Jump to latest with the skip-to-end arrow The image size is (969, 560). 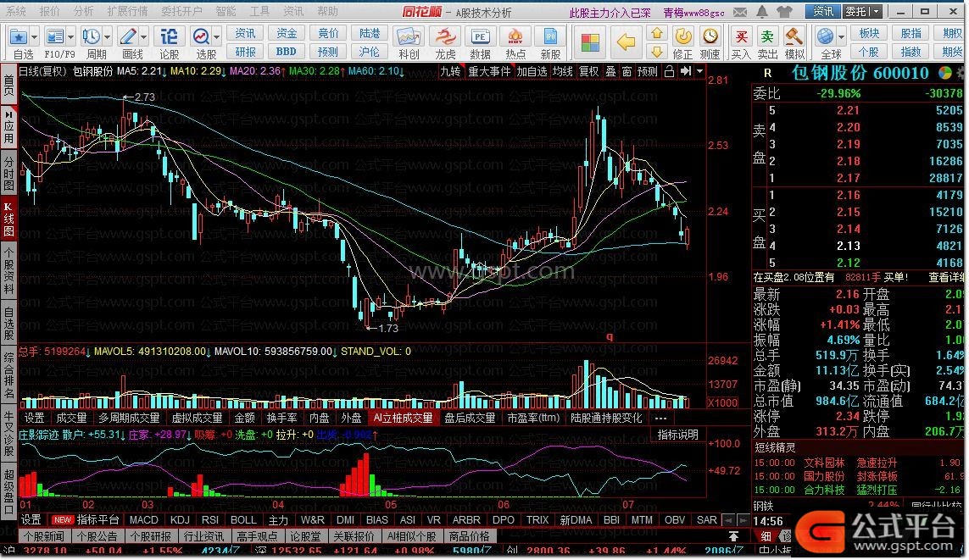(685, 72)
